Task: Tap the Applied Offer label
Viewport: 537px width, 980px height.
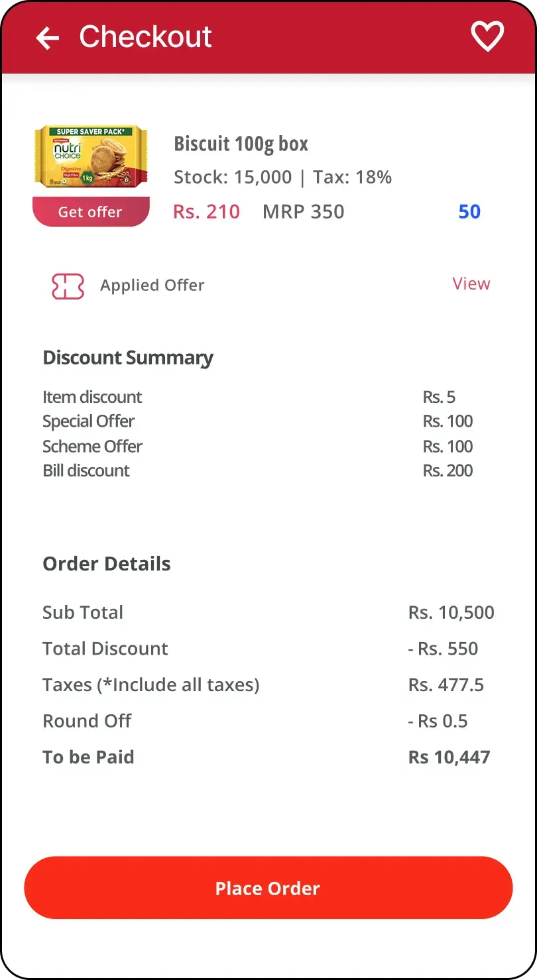Action: (x=152, y=286)
